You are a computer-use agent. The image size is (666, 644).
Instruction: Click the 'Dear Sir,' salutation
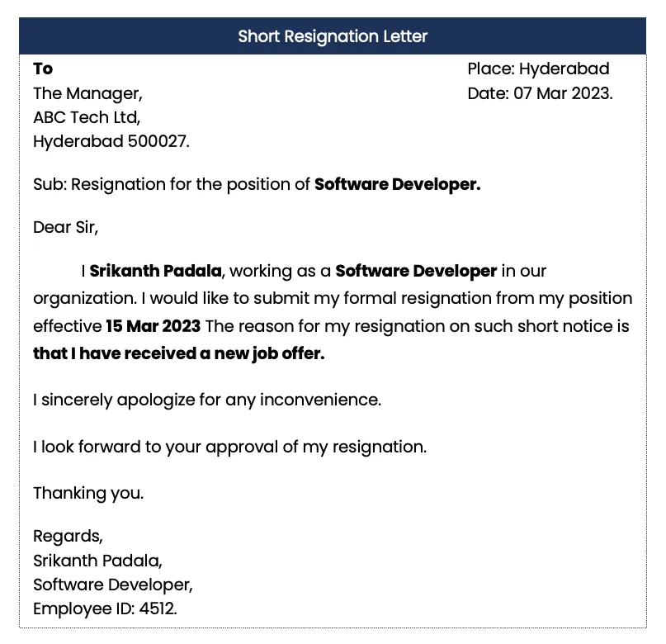tap(65, 228)
